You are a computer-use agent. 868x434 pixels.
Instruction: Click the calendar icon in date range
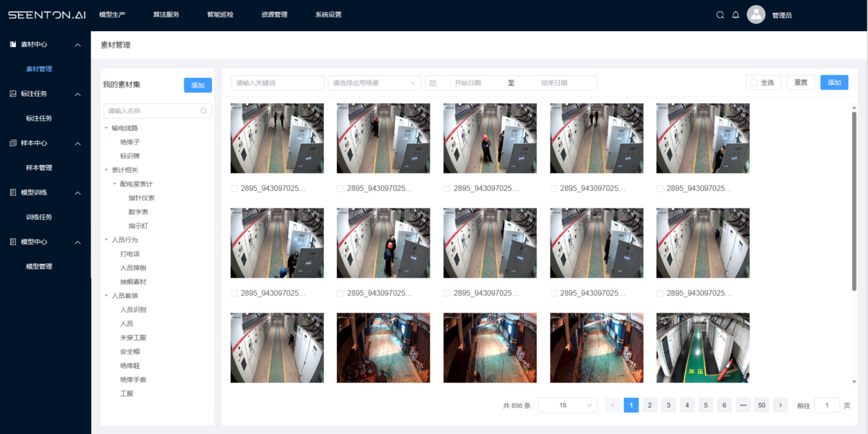coord(433,82)
